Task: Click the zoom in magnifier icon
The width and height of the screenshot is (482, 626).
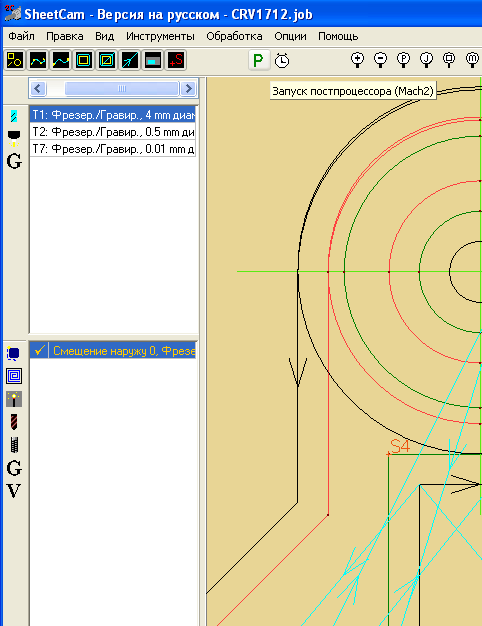Action: tap(357, 59)
